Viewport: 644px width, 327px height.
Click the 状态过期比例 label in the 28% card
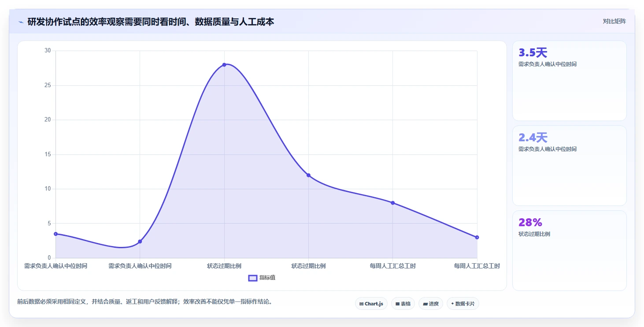click(534, 234)
